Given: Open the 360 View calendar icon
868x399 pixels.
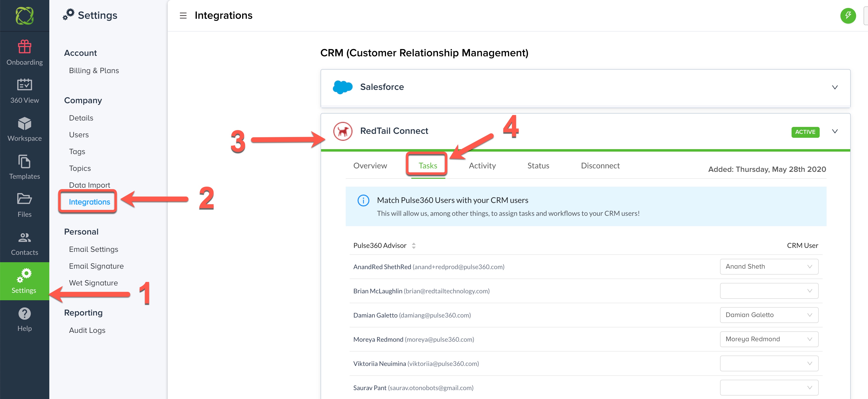Looking at the screenshot, I should [24, 85].
